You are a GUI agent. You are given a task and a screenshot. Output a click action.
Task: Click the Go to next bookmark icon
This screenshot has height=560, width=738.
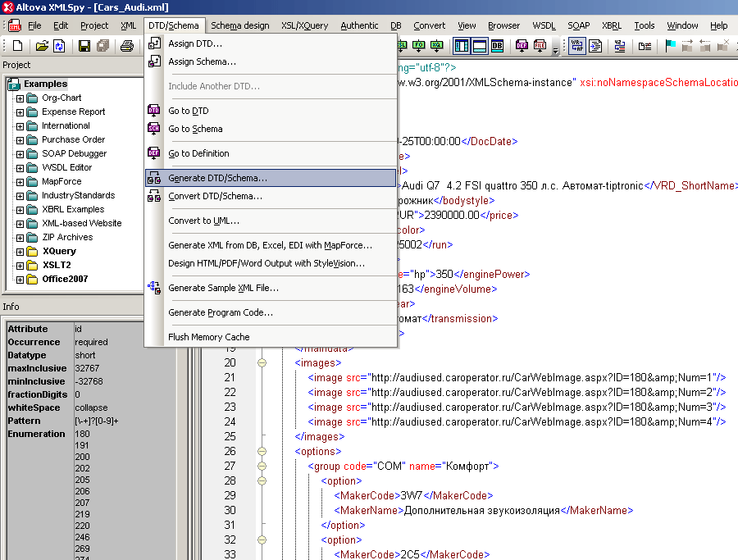pyautogui.click(x=687, y=46)
